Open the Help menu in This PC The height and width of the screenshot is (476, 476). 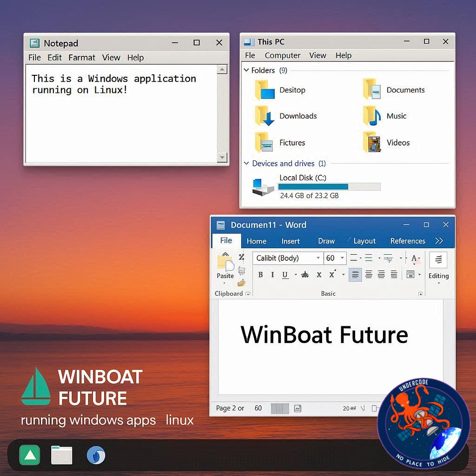pyautogui.click(x=344, y=55)
